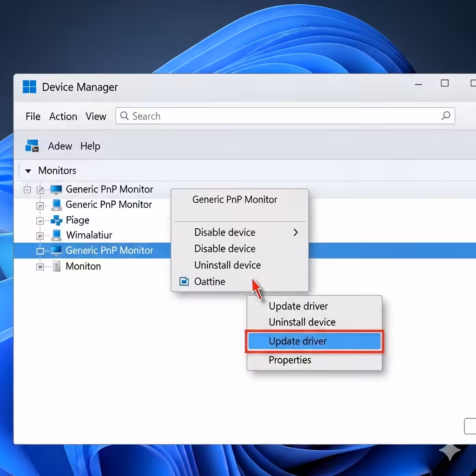Choose Uninstall device in the submenu above Properties
This screenshot has width=476, height=476.
click(x=315, y=322)
